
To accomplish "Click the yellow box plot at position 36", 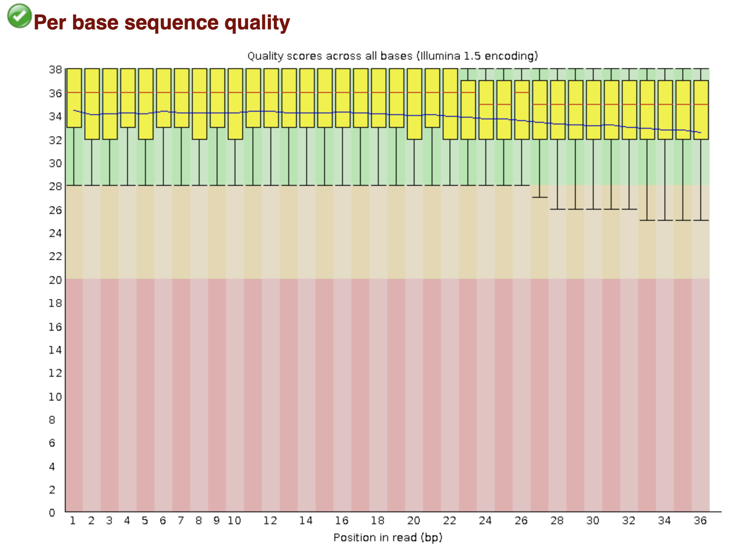I will 701,110.
